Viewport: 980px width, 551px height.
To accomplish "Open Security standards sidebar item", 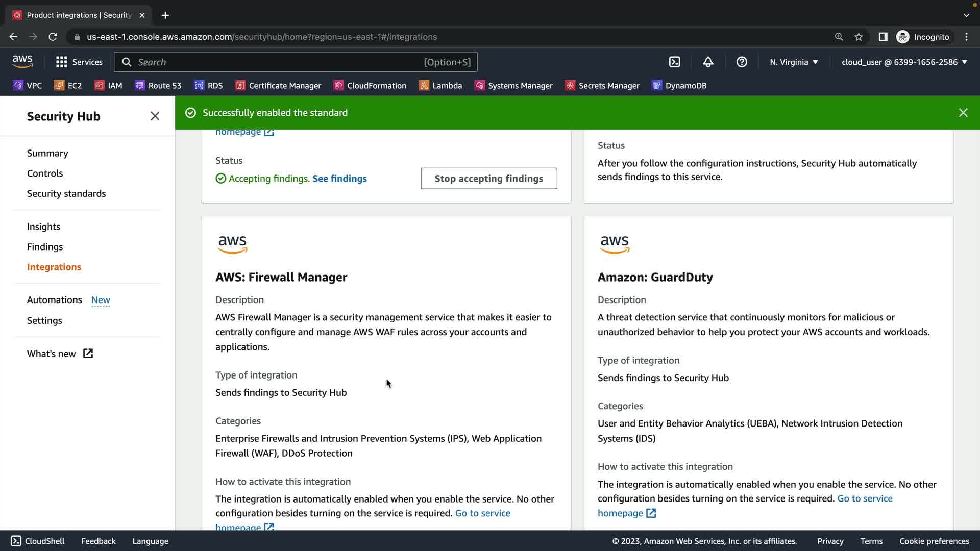I will 66,194.
